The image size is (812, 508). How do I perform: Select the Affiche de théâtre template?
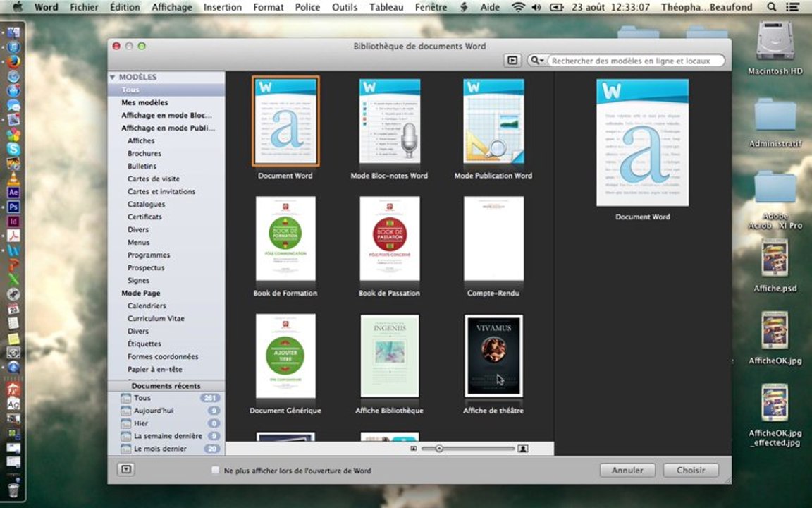[x=493, y=356]
